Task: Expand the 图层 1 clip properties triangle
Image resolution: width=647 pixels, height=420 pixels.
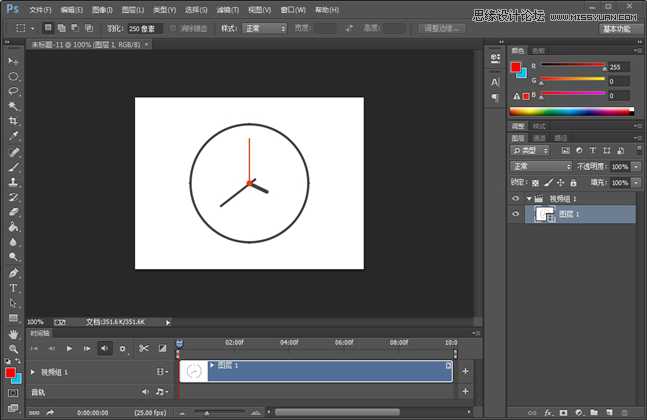Action: pos(212,365)
